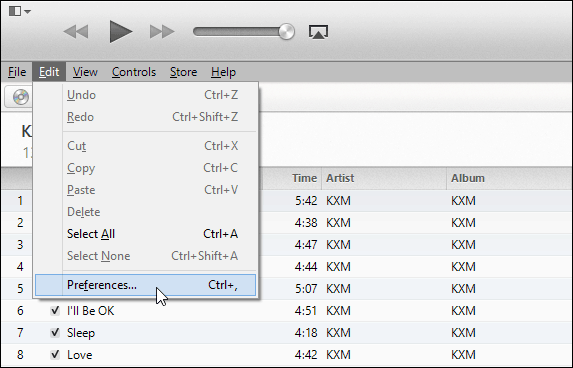Click the greyed Select None entry

pyautogui.click(x=145, y=256)
